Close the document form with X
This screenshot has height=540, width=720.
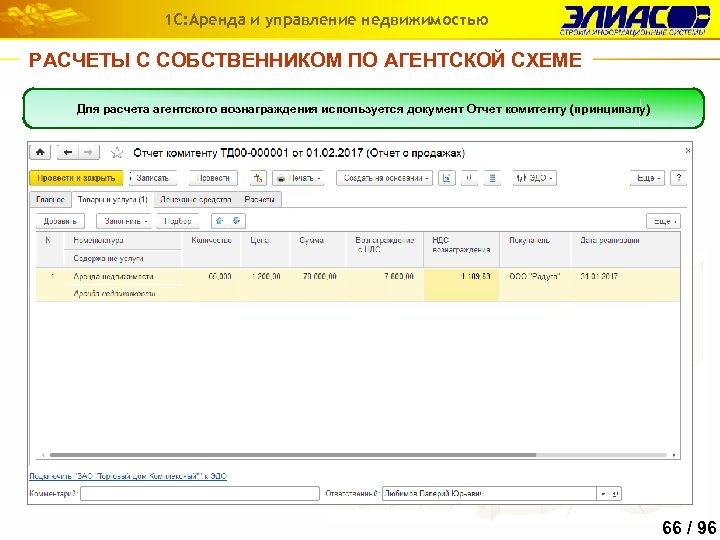[x=687, y=150]
